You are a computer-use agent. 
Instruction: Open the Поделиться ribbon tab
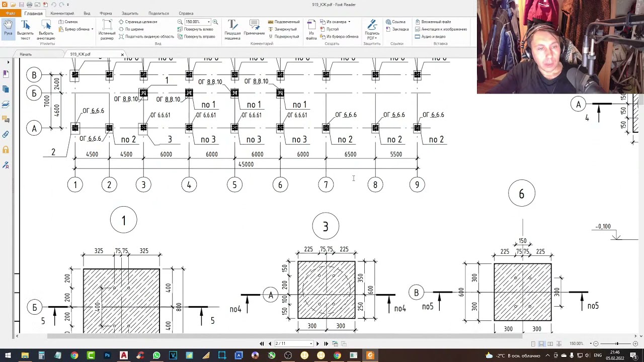click(x=158, y=14)
